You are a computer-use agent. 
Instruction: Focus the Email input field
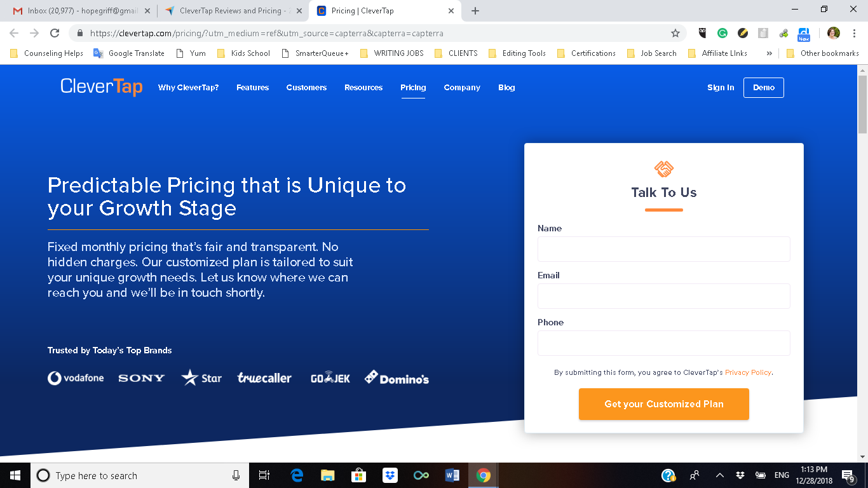coord(664,296)
